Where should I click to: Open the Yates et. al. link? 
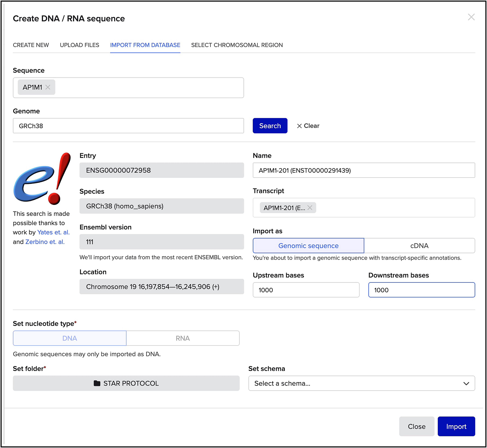click(x=53, y=232)
